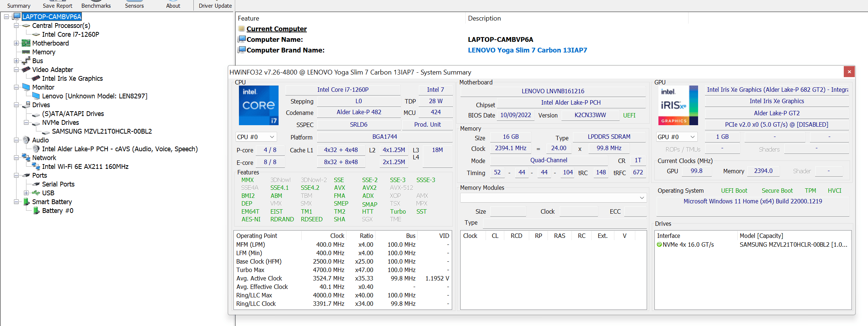Collapse the NVMe Drives node
The image size is (868, 326).
[26, 123]
